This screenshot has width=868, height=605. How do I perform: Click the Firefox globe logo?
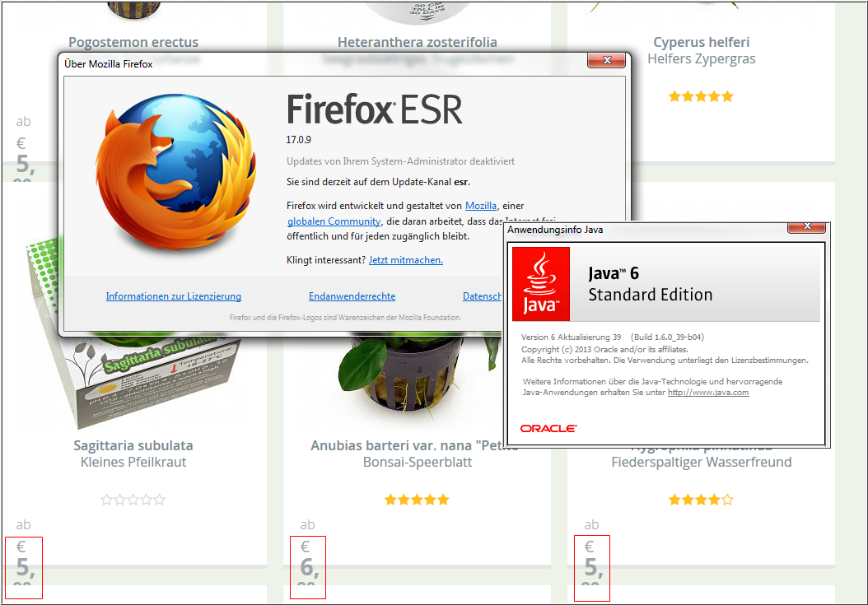click(x=176, y=171)
